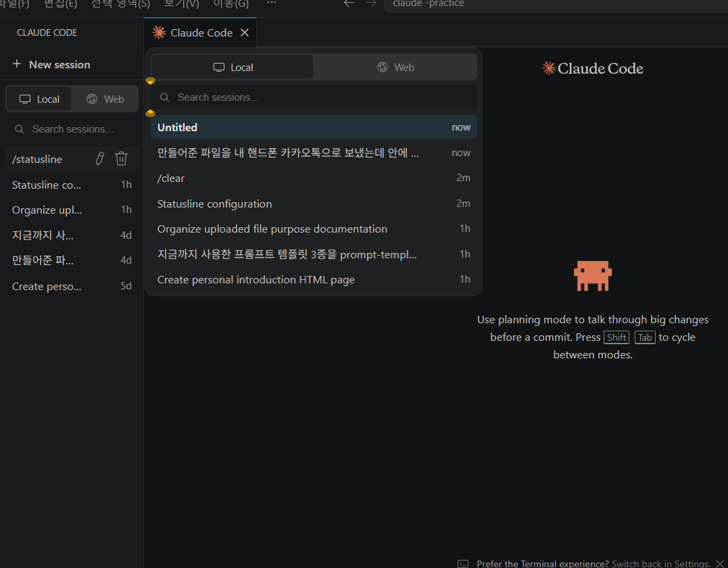728x568 pixels.
Task: Delete the /statusline session with trash icon
Action: (x=121, y=159)
